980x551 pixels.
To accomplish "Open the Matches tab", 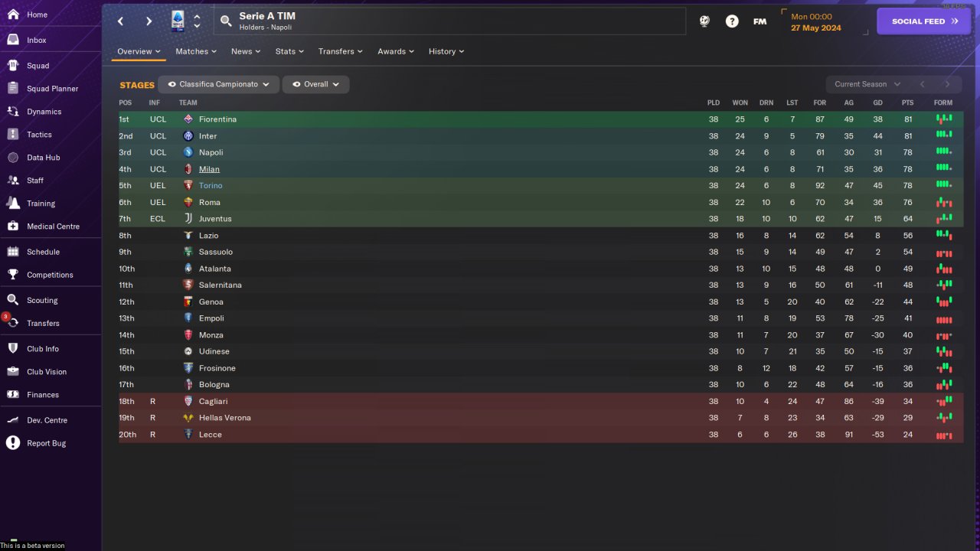I will pos(195,51).
